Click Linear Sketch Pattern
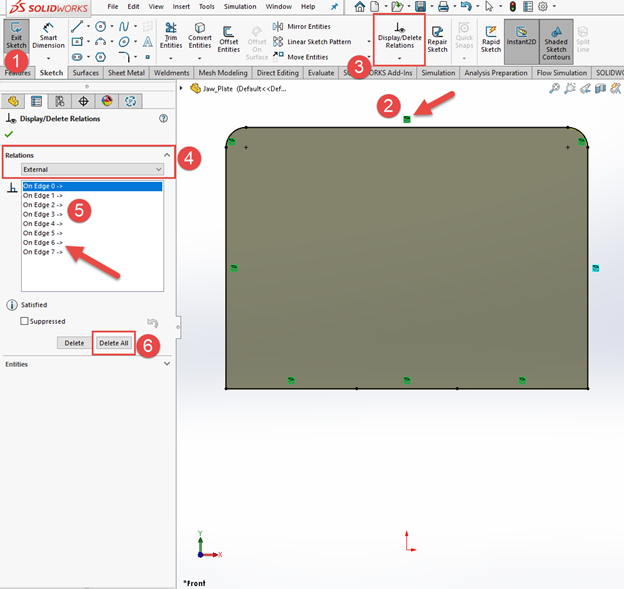Viewport: 624px width, 589px height. (x=312, y=41)
